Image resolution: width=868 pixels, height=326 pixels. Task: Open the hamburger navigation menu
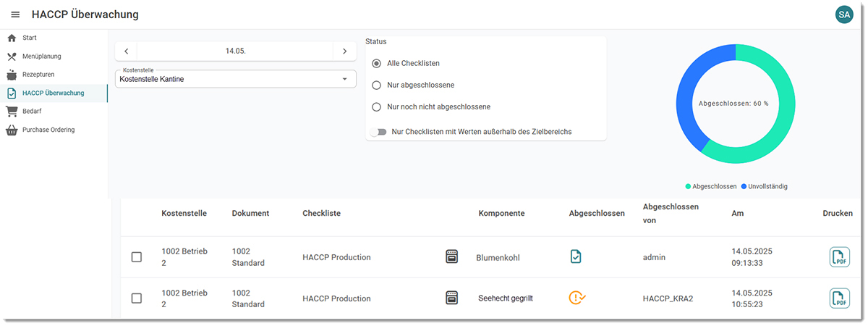pos(15,14)
